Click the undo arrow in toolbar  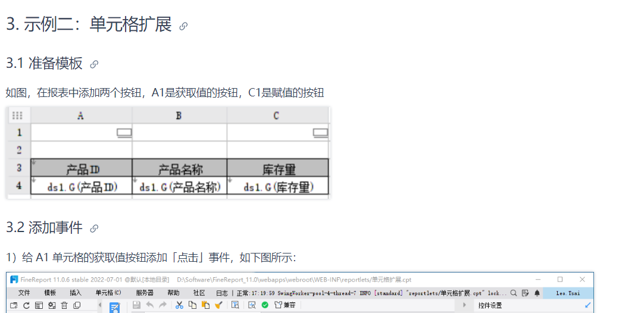click(x=150, y=305)
